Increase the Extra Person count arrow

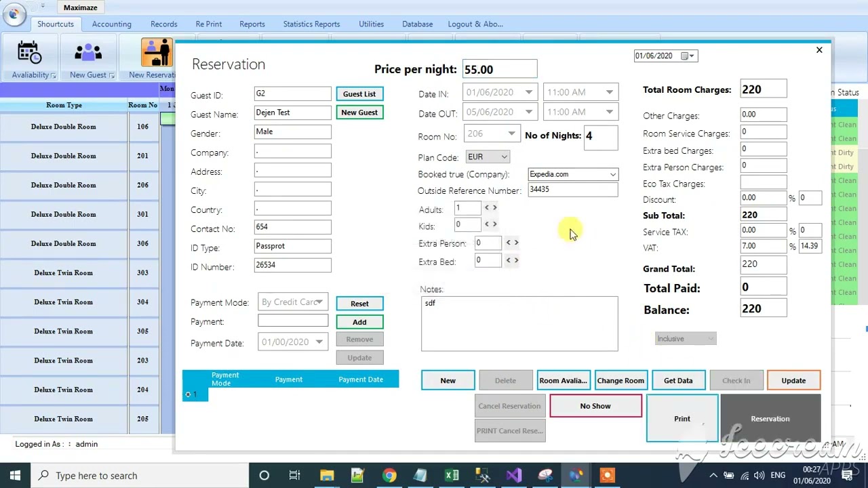[516, 242]
